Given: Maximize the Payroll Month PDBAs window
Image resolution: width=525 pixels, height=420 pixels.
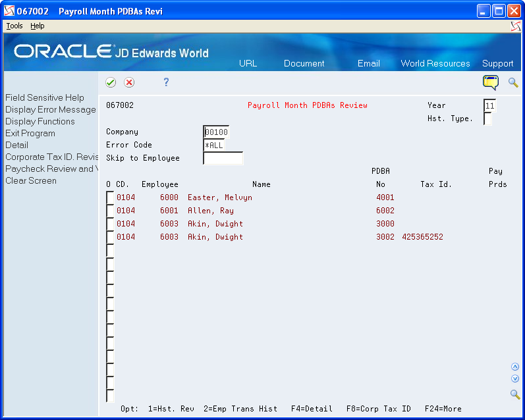Looking at the screenshot, I should click(499, 11).
